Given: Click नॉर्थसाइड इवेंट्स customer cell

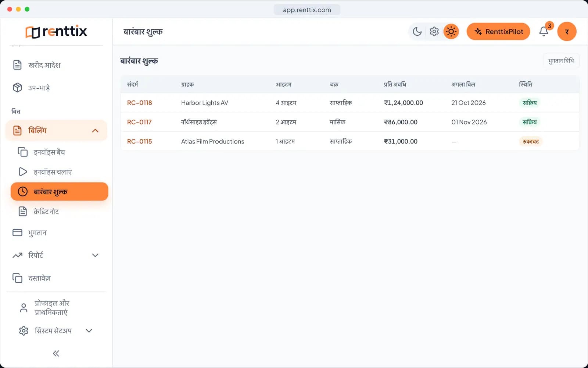Looking at the screenshot, I should coord(199,122).
